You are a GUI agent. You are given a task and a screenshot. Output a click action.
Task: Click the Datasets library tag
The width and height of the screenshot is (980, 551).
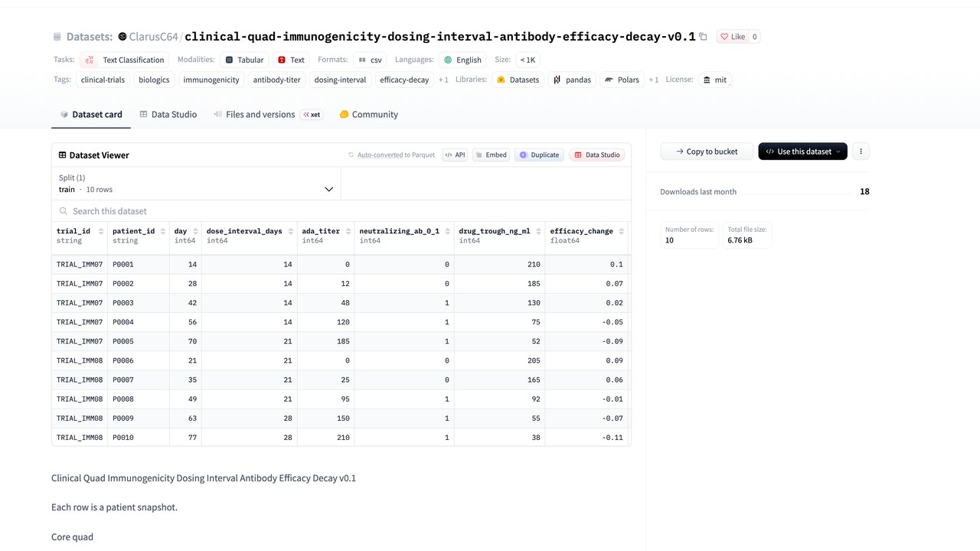[x=518, y=80]
